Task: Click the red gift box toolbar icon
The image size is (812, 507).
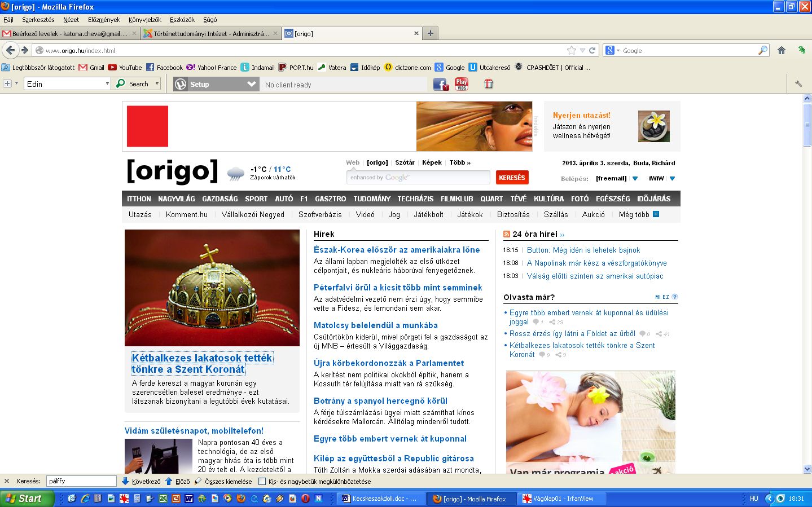Action: [x=489, y=84]
